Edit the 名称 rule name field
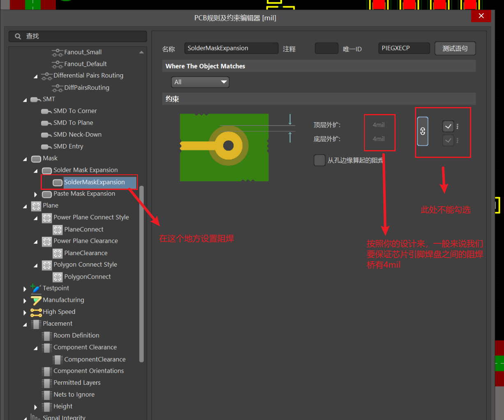This screenshot has width=504, height=420. pyautogui.click(x=231, y=48)
